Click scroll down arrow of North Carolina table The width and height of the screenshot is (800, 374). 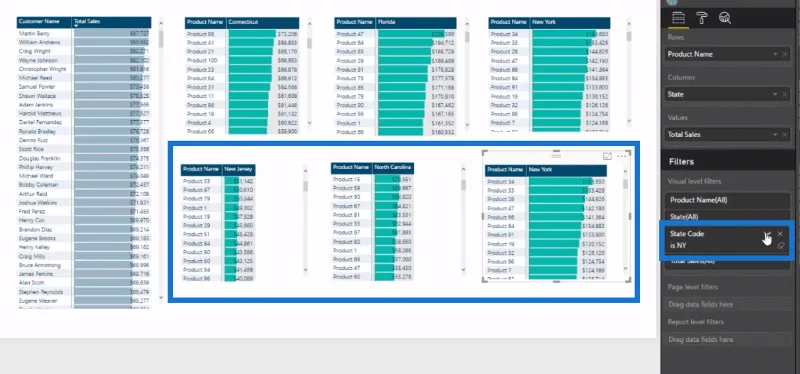coord(463,269)
